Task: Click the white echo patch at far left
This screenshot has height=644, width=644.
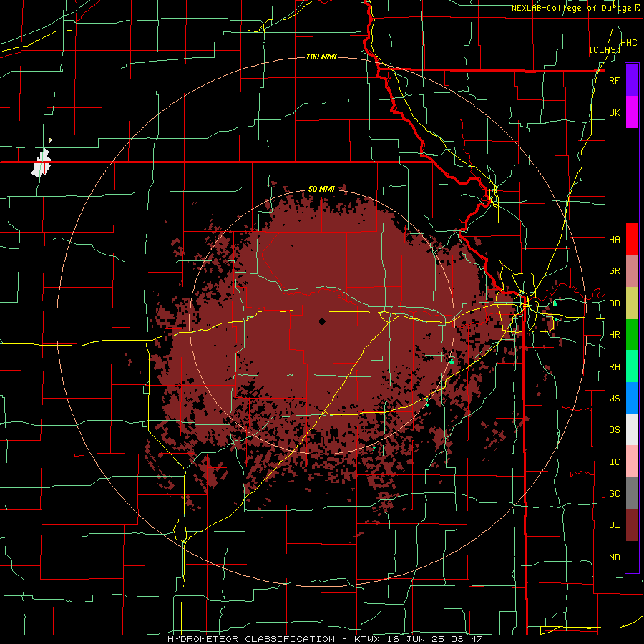Action: coord(42,163)
